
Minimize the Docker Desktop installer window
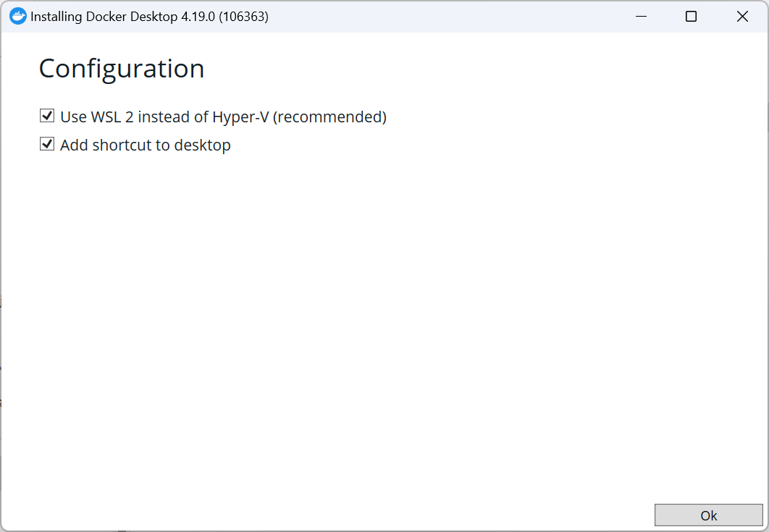(641, 16)
